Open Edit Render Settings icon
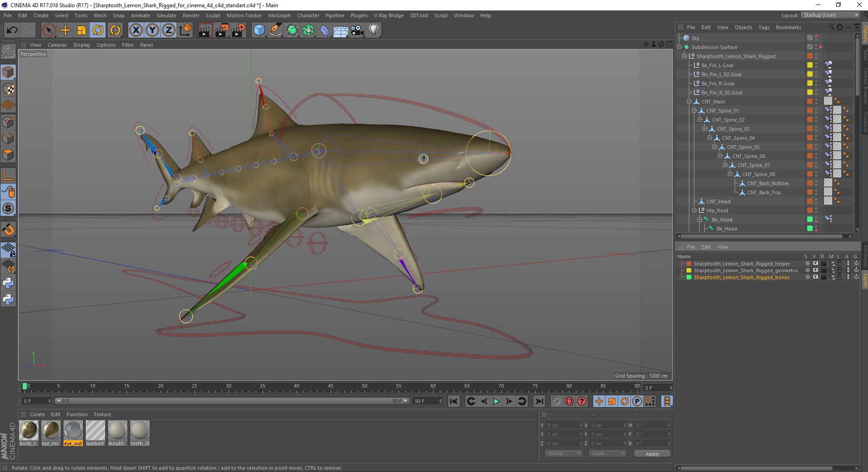 [x=238, y=30]
